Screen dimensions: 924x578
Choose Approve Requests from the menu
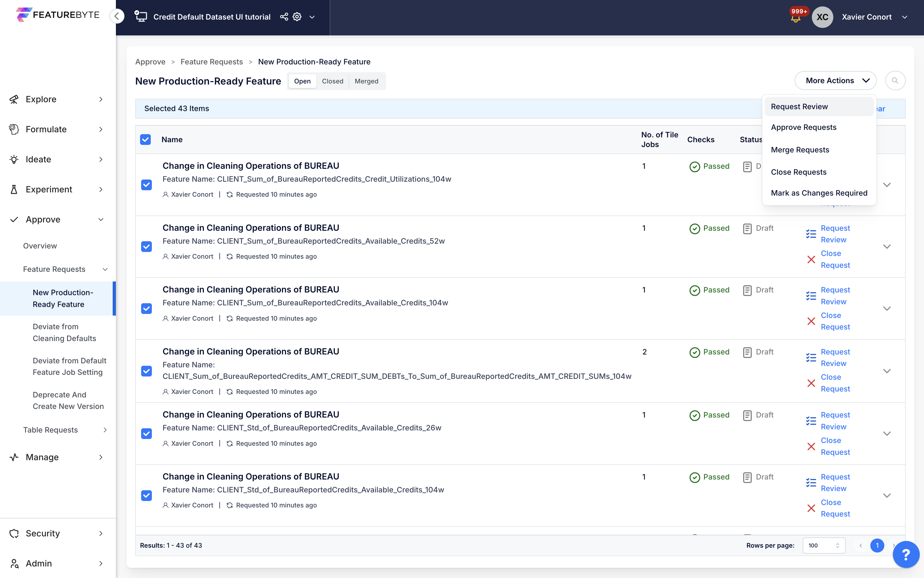point(803,127)
